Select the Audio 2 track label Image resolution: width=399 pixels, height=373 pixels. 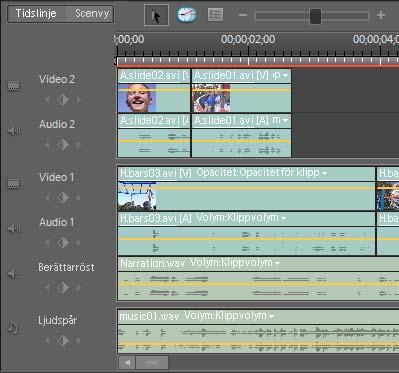click(x=57, y=124)
